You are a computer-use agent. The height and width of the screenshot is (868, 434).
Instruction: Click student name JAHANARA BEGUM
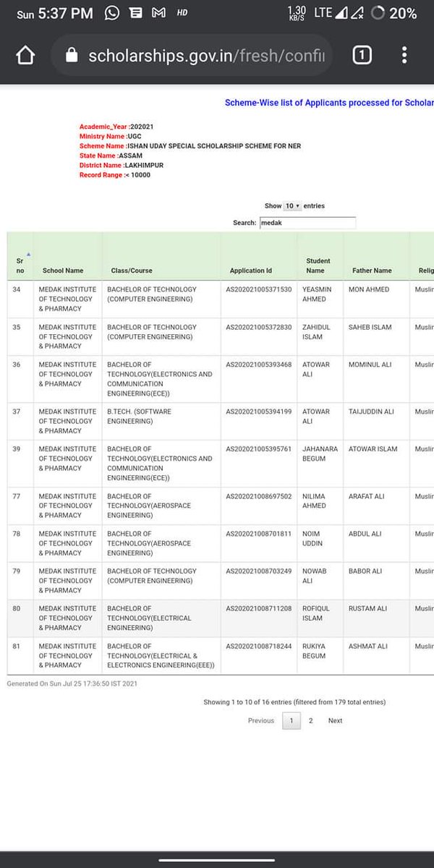[320, 454]
